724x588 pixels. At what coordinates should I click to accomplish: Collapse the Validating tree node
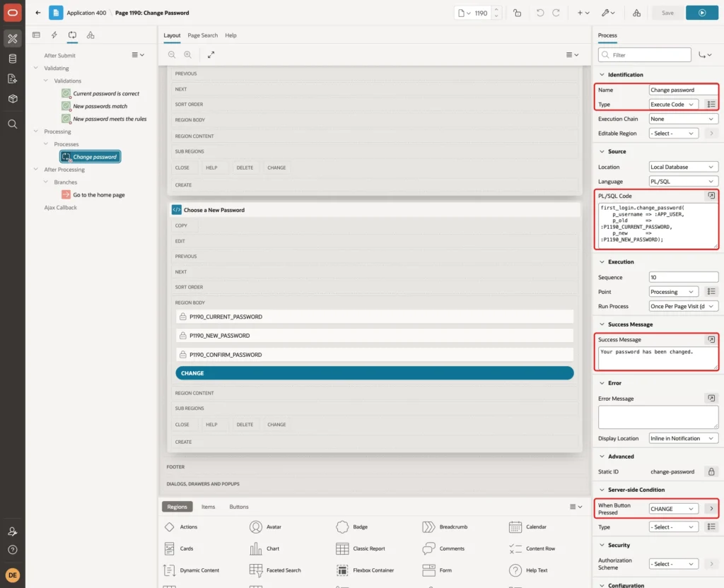point(36,68)
